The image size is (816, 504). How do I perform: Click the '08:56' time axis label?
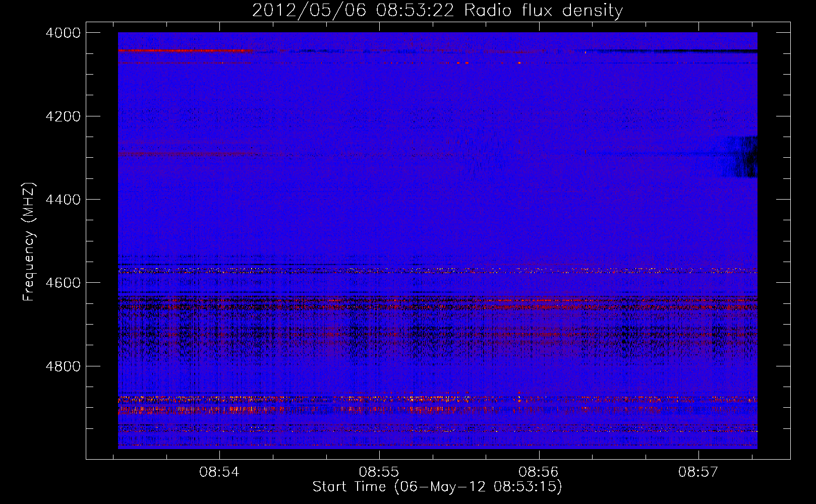tap(539, 472)
